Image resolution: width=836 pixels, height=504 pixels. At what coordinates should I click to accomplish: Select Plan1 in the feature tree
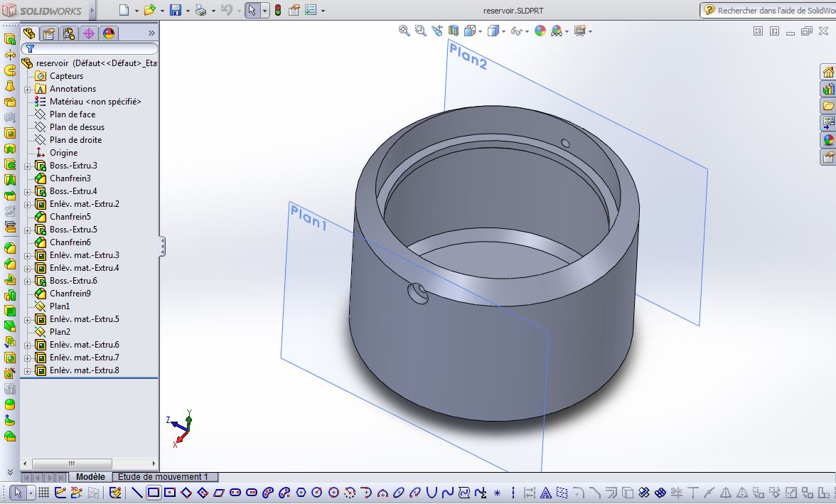coord(60,306)
